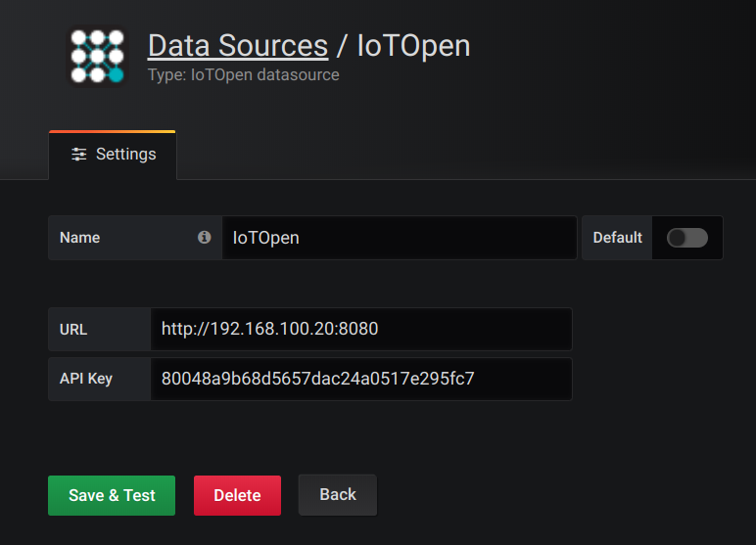756x545 pixels.
Task: Click the sliders icon on the Settings tab
Action: coord(79,155)
